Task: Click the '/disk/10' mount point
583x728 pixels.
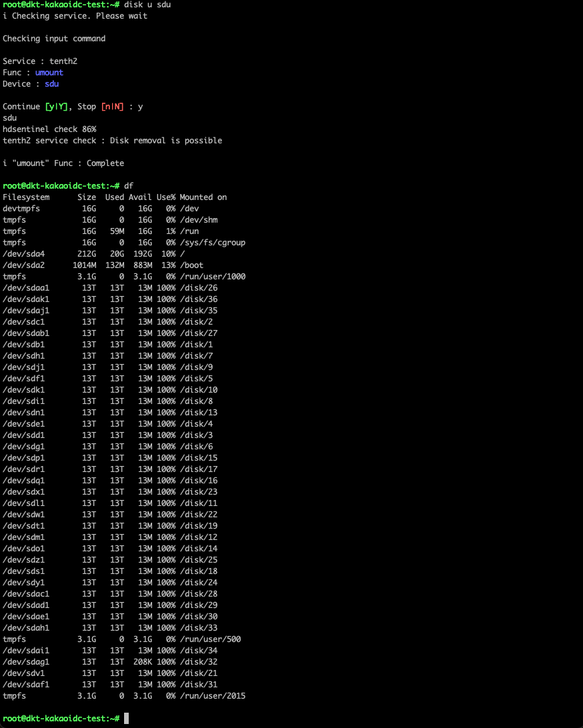Action: 199,390
